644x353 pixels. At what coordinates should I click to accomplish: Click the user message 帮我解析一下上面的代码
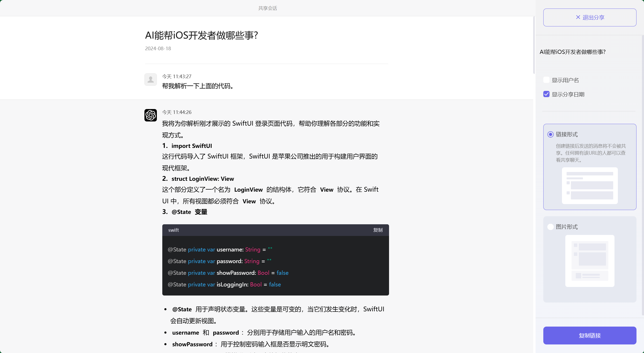tap(198, 86)
